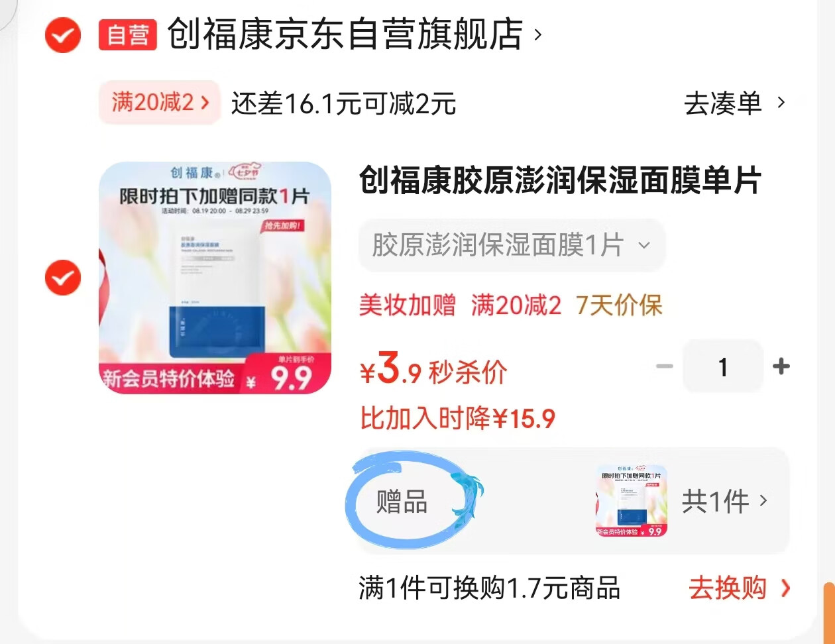Uncheck the store-level selection checkbox
The image size is (835, 644).
pos(63,34)
